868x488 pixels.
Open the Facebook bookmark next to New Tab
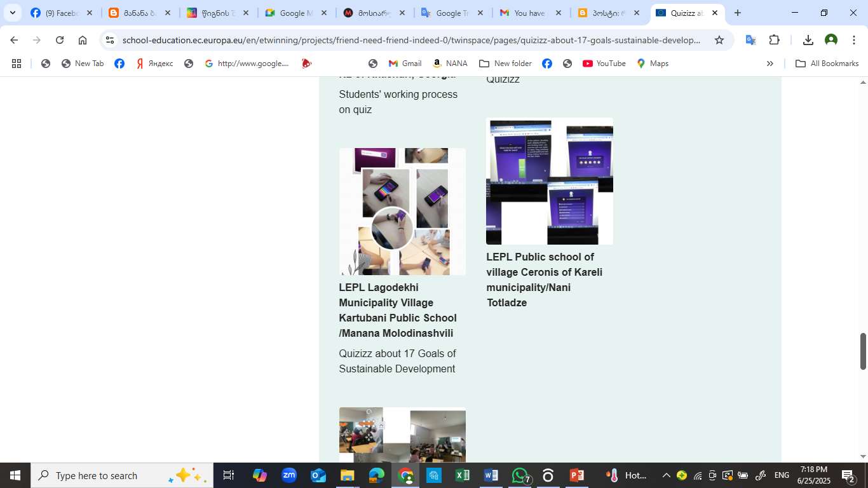click(119, 64)
